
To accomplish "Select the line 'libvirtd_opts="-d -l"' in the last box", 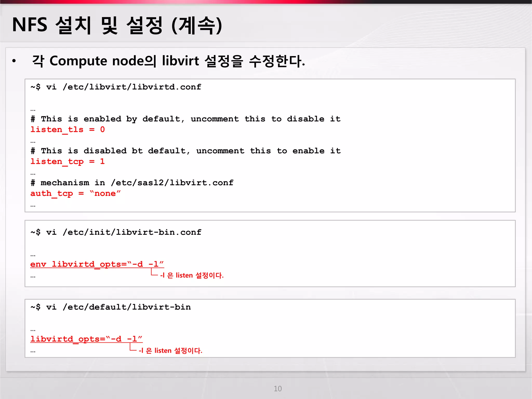I will point(87,339).
